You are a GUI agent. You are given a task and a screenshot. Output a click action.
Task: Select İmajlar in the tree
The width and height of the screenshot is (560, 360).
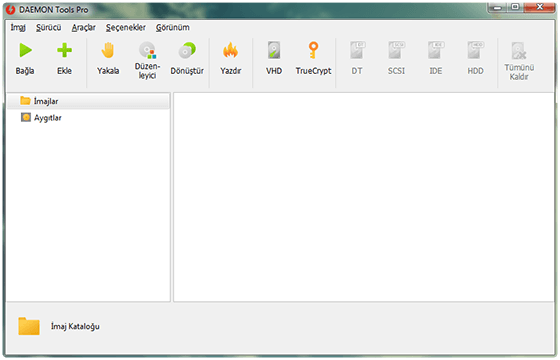88,101
